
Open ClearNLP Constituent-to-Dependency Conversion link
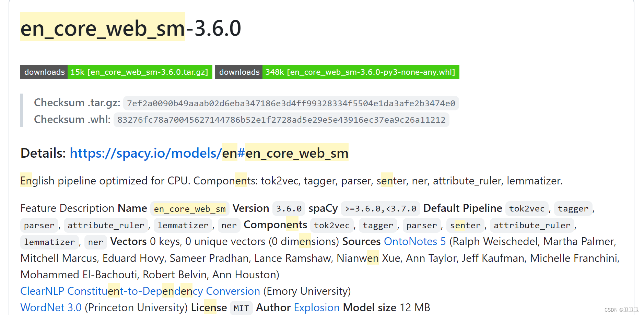[x=140, y=291]
